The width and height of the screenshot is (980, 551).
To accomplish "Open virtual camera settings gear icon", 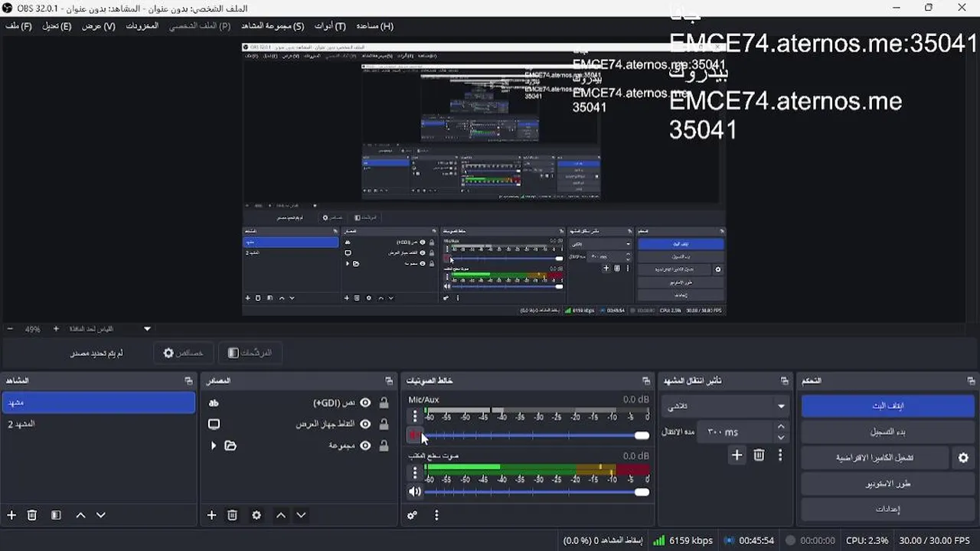I will [963, 458].
